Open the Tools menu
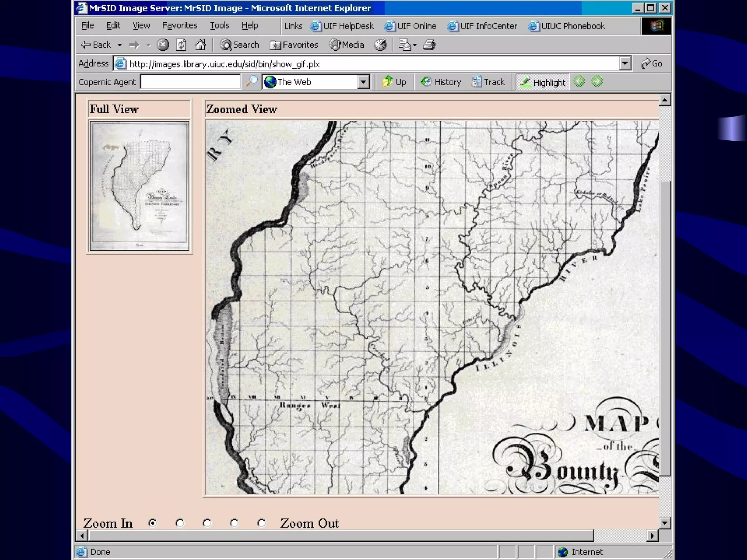This screenshot has width=747, height=560. pos(219,26)
